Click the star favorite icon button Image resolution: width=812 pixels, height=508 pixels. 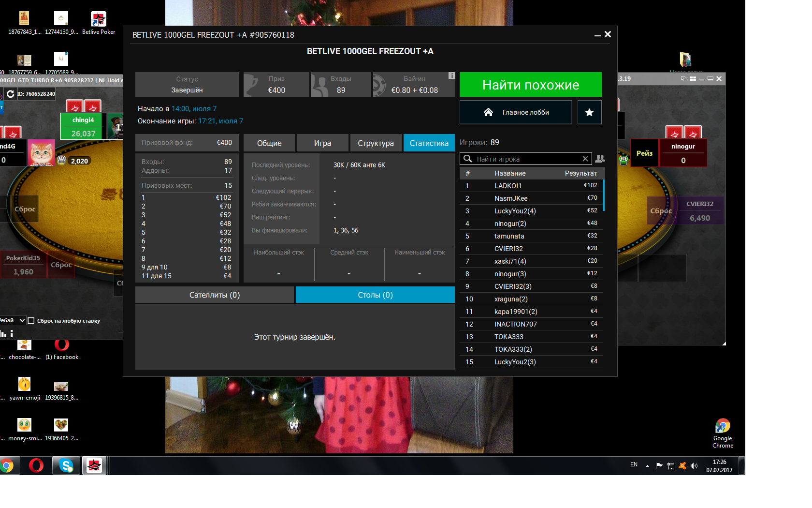[589, 112]
